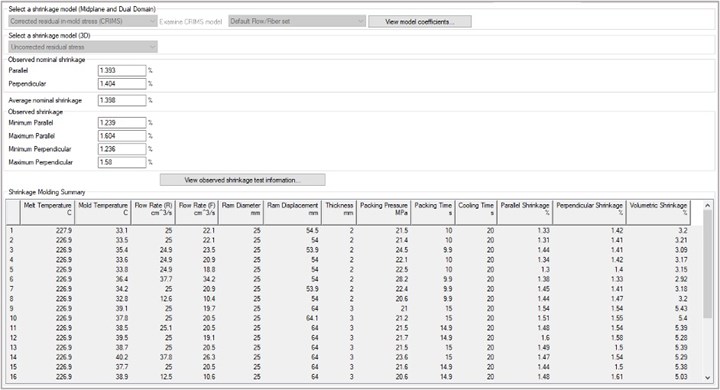Click packing pressure value 24.5
This screenshot has width=720, height=390.
pos(401,250)
